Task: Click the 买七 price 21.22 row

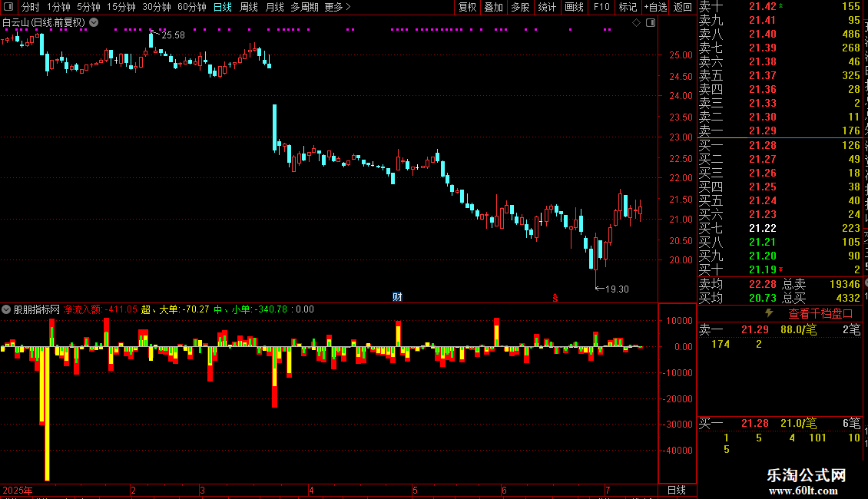Action: 780,228
